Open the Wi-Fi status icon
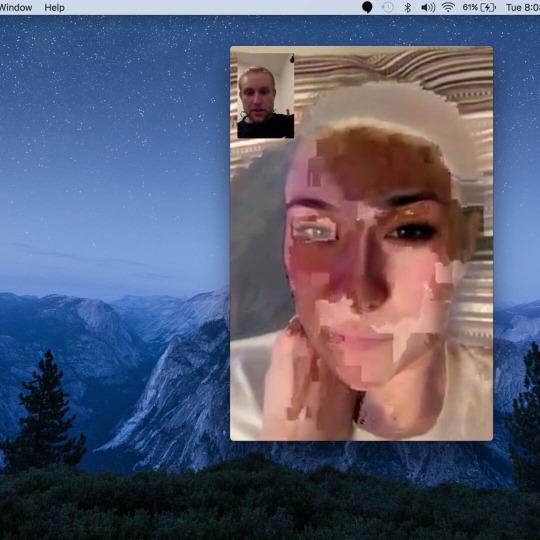This screenshot has width=540, height=540. (448, 7)
